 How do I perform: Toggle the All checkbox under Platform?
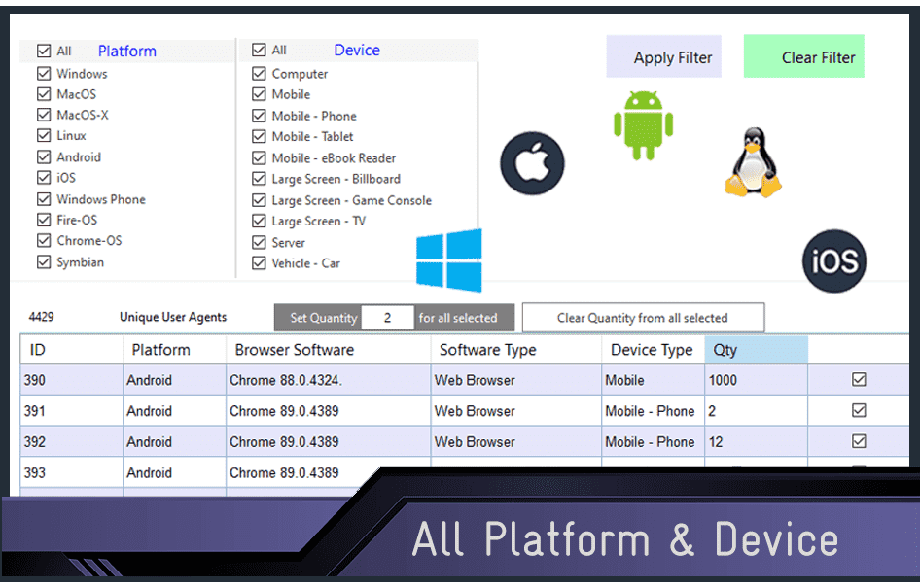pos(44,52)
